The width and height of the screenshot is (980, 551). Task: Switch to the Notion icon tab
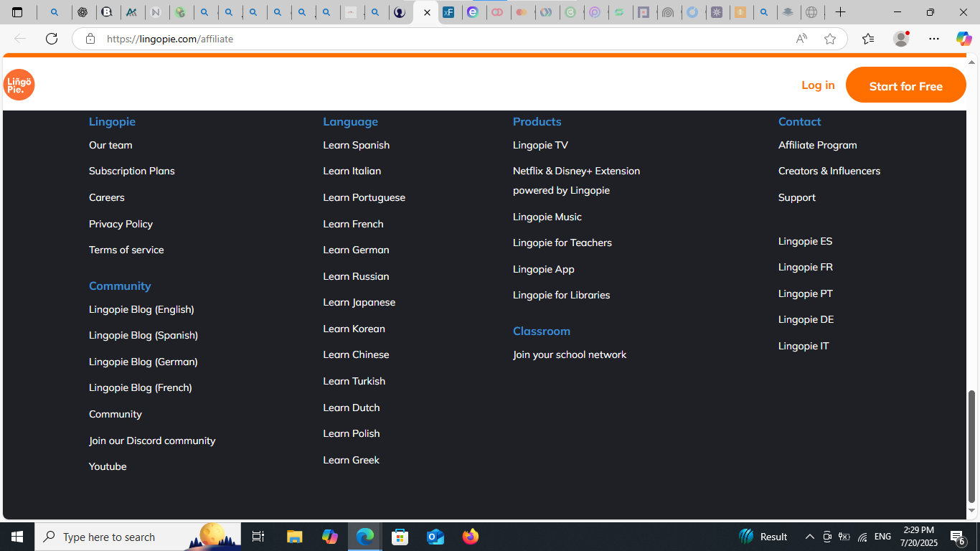pyautogui.click(x=156, y=12)
